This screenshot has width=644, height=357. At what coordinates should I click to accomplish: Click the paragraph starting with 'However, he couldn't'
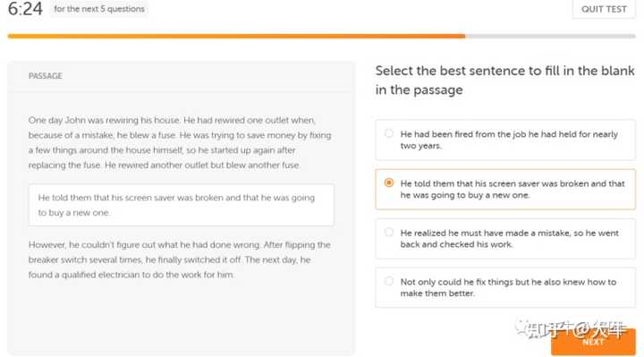click(180, 259)
